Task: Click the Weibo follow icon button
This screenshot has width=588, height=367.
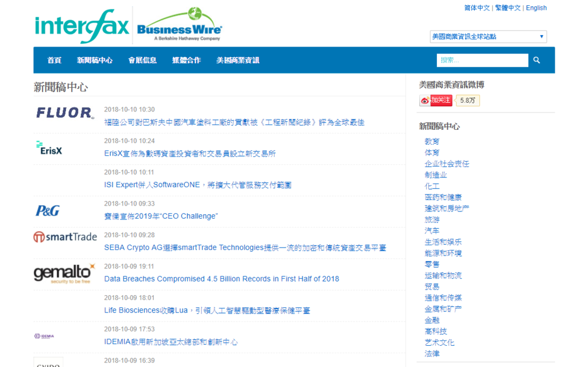Action: coord(436,100)
